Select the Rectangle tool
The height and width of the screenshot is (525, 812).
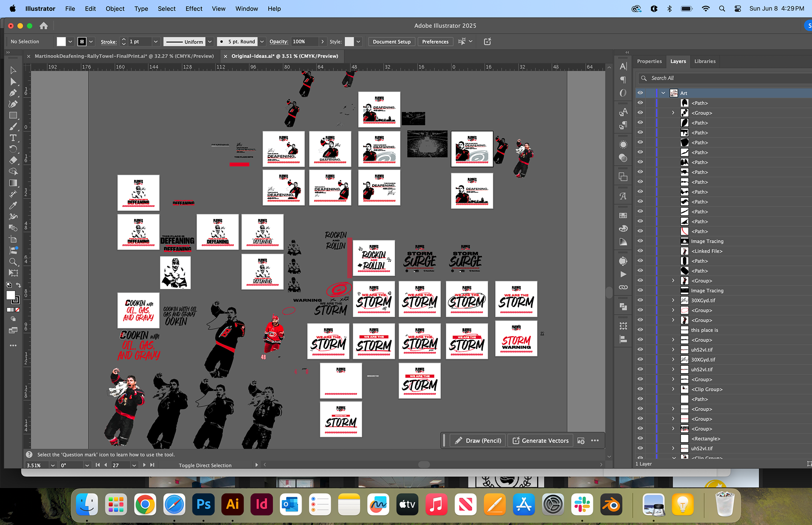tap(13, 115)
